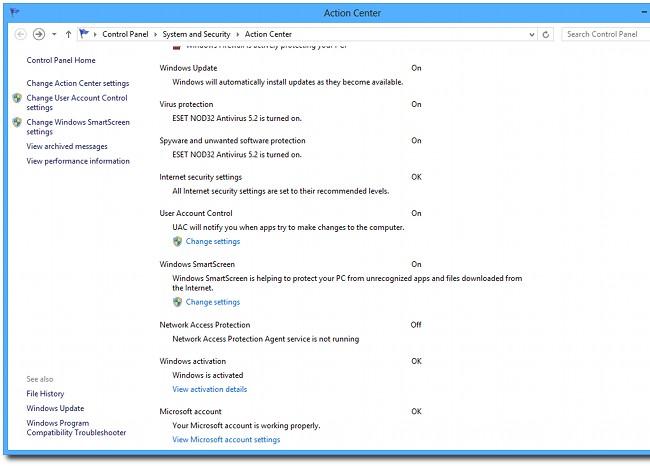Click the On status of Windows Update
The height and width of the screenshot is (466, 650).
[x=416, y=68]
